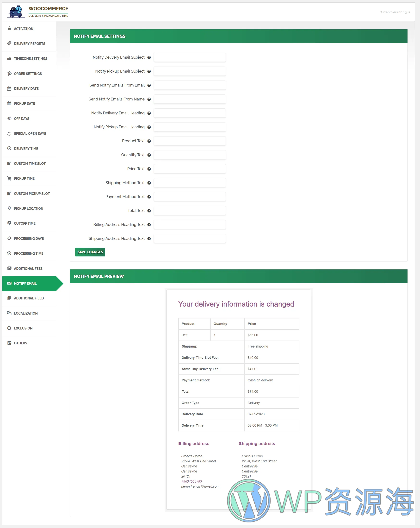Open the Cutoff Time settings
The width and height of the screenshot is (420, 528).
tap(25, 224)
